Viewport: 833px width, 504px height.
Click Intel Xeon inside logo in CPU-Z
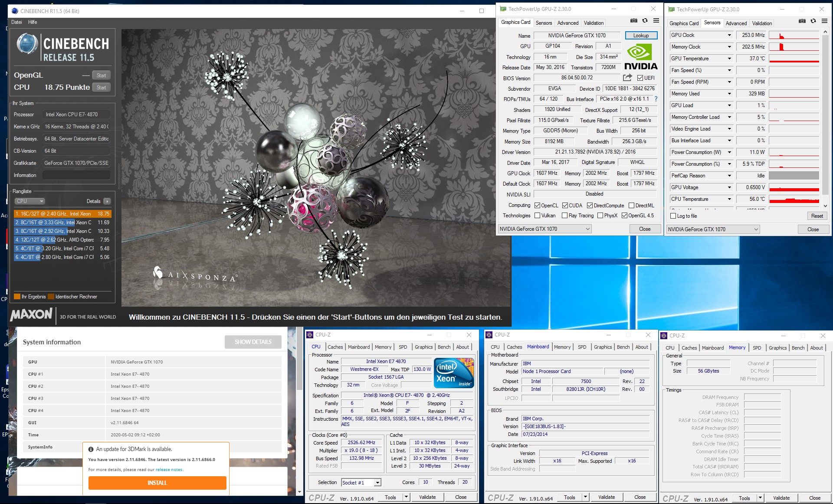click(454, 373)
